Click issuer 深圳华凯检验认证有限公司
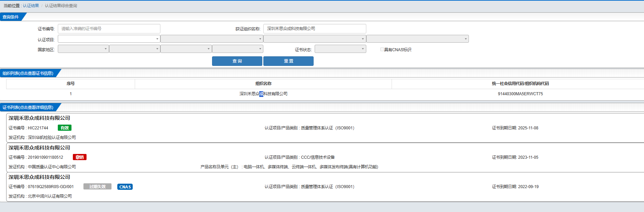 52,138
